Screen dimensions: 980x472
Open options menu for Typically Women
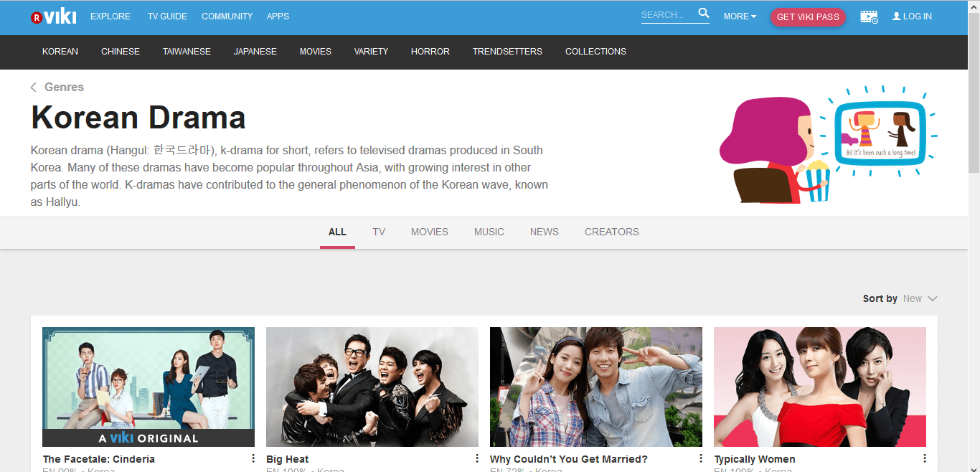tap(925, 458)
